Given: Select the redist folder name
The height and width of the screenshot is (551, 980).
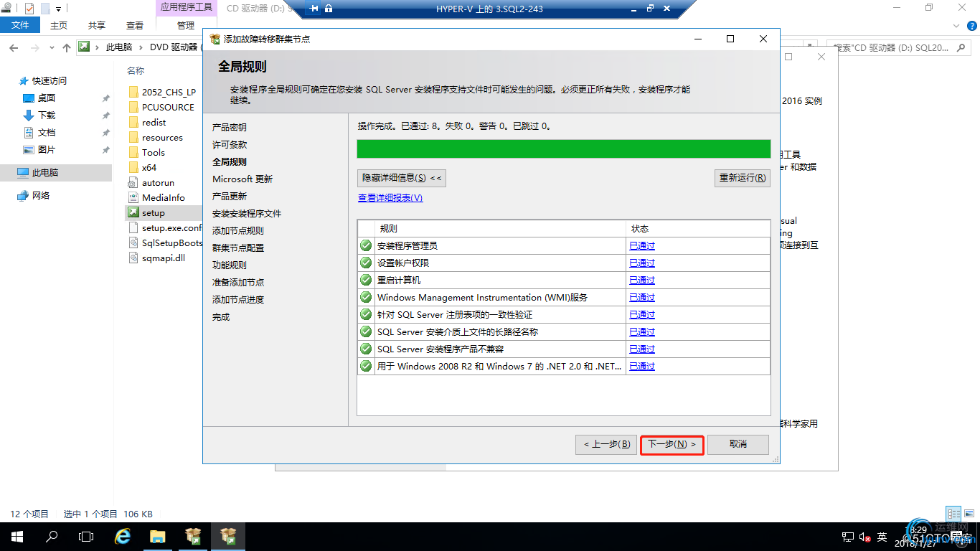Looking at the screenshot, I should (x=154, y=122).
